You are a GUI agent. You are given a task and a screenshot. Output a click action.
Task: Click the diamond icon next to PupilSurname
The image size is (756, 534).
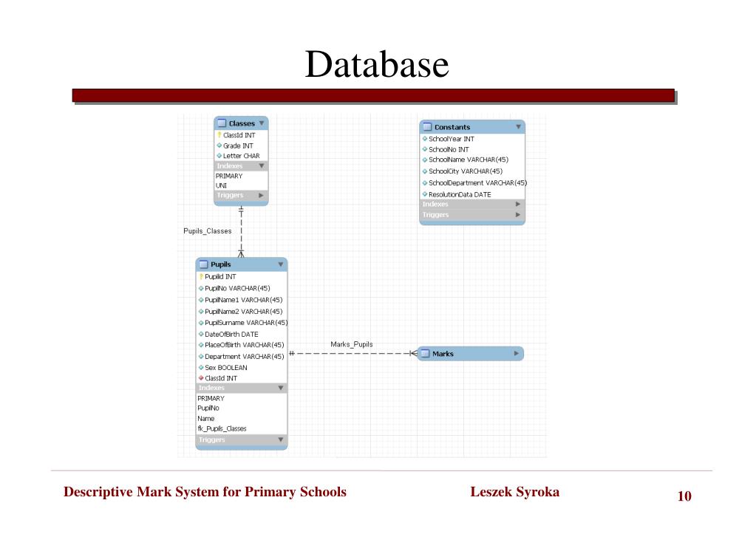point(201,323)
